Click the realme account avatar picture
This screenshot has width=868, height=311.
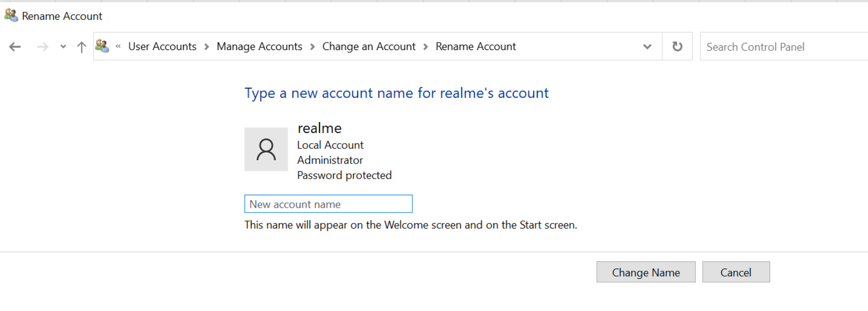(x=266, y=150)
